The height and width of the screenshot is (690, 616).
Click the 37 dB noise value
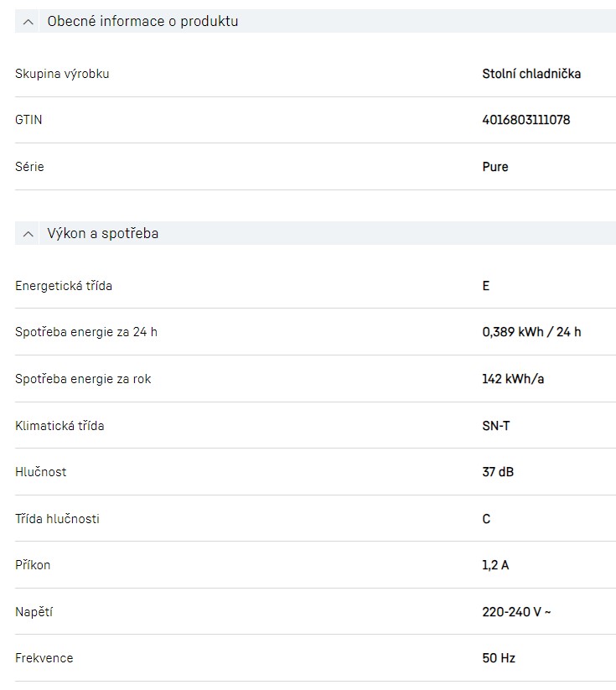498,472
